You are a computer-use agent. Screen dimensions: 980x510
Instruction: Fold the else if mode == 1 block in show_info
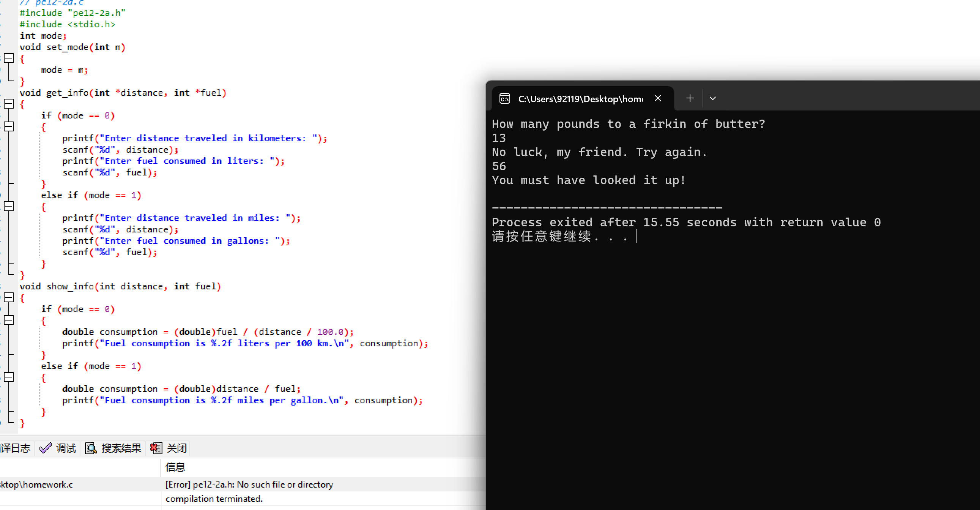(x=9, y=377)
